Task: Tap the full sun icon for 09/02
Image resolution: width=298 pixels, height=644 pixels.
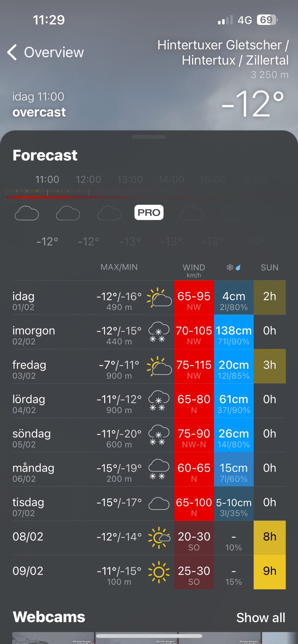Action: (159, 572)
